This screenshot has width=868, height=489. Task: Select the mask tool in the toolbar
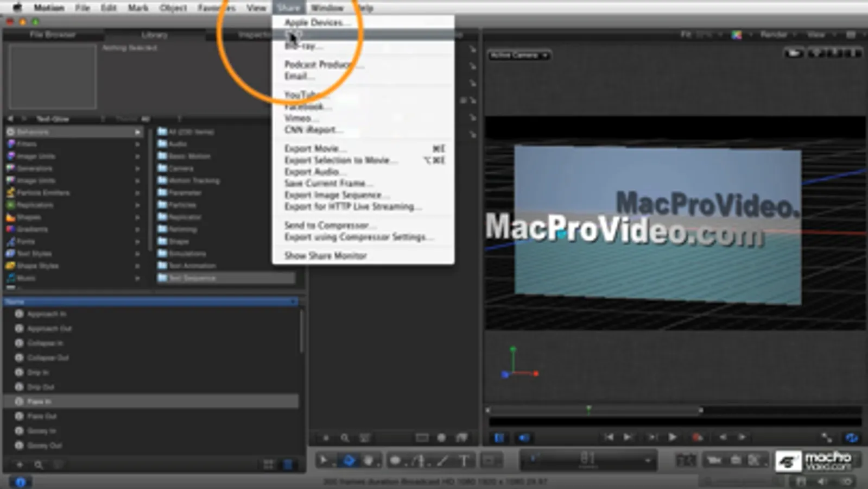pyautogui.click(x=489, y=461)
